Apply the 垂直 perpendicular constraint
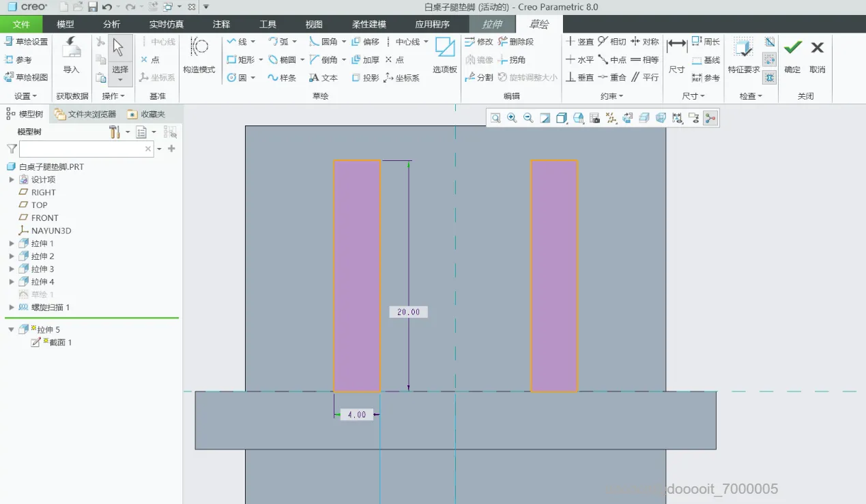The height and width of the screenshot is (504, 866). point(580,78)
